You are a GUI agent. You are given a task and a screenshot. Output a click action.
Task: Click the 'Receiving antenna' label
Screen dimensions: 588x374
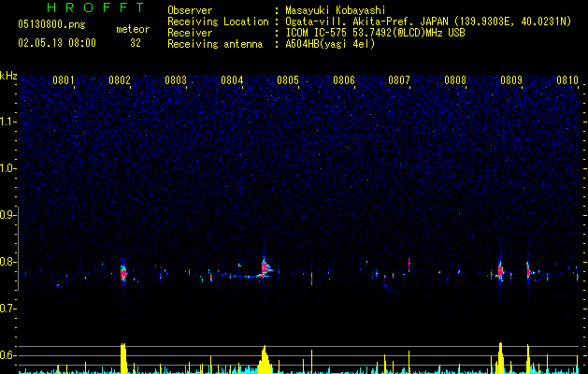coord(215,44)
